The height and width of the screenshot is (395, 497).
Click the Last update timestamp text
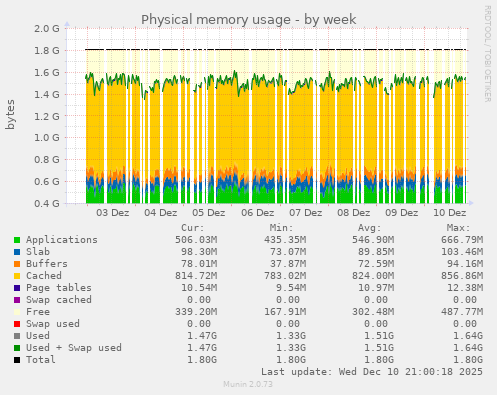[372, 372]
